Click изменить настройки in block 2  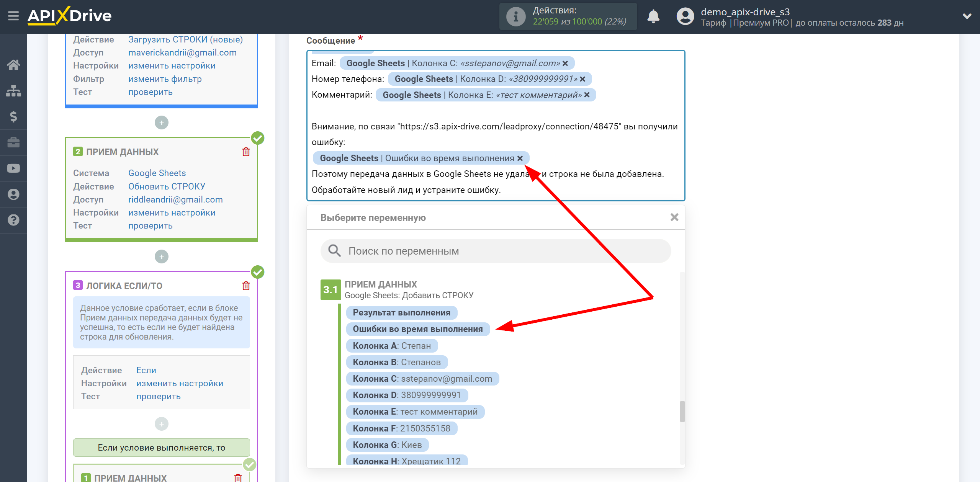tap(172, 212)
